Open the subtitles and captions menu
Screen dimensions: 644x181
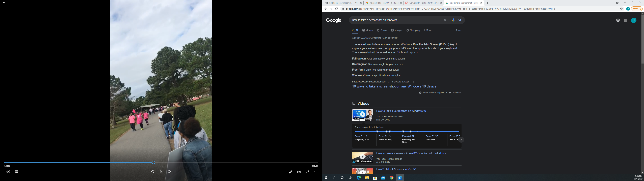click(16, 172)
